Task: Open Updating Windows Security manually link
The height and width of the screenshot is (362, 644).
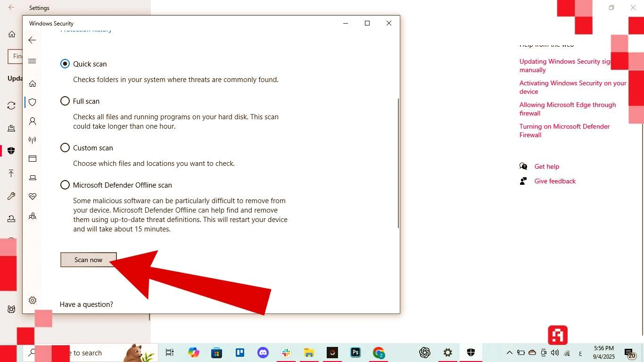Action: [x=565, y=66]
